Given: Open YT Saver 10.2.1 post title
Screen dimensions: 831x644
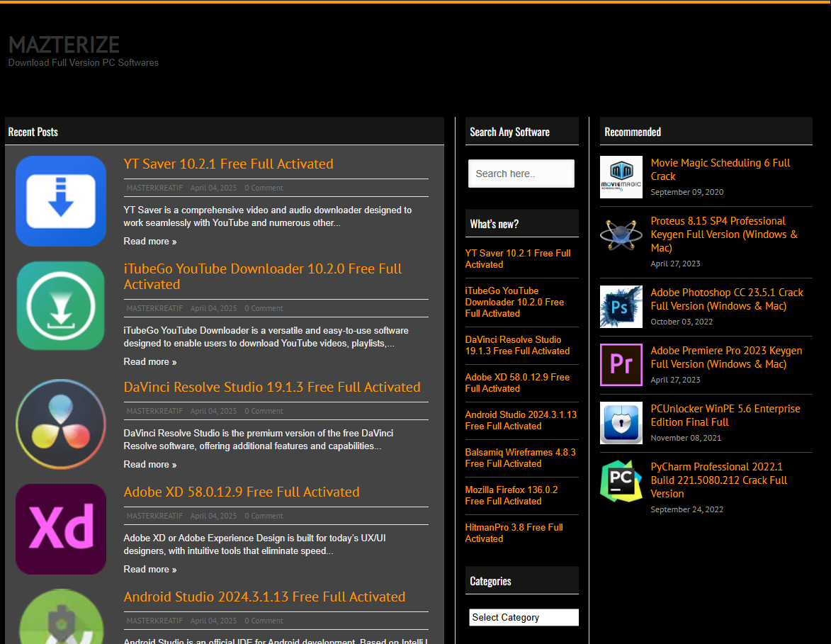Looking at the screenshot, I should point(228,164).
